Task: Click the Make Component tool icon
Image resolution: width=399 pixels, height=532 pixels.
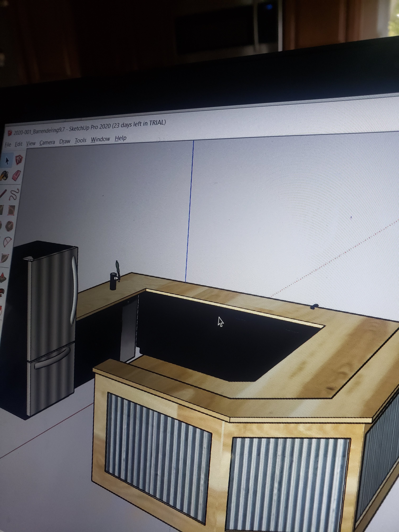Action: [x=19, y=160]
